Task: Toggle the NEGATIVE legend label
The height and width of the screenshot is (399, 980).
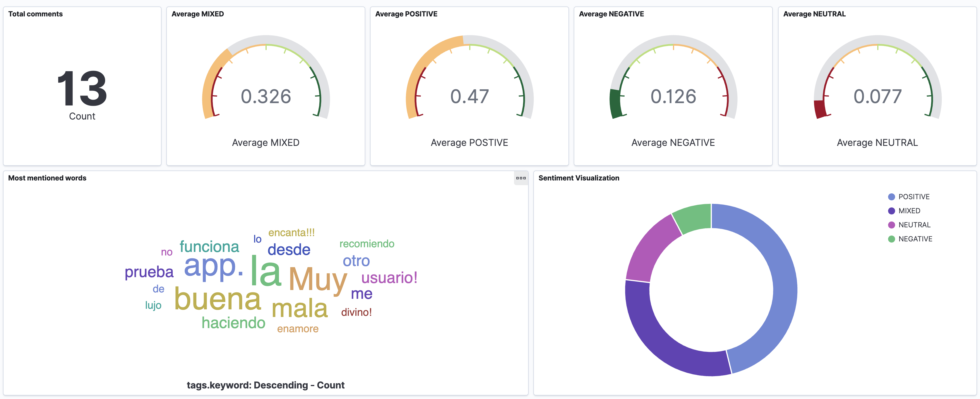Action: coord(915,239)
